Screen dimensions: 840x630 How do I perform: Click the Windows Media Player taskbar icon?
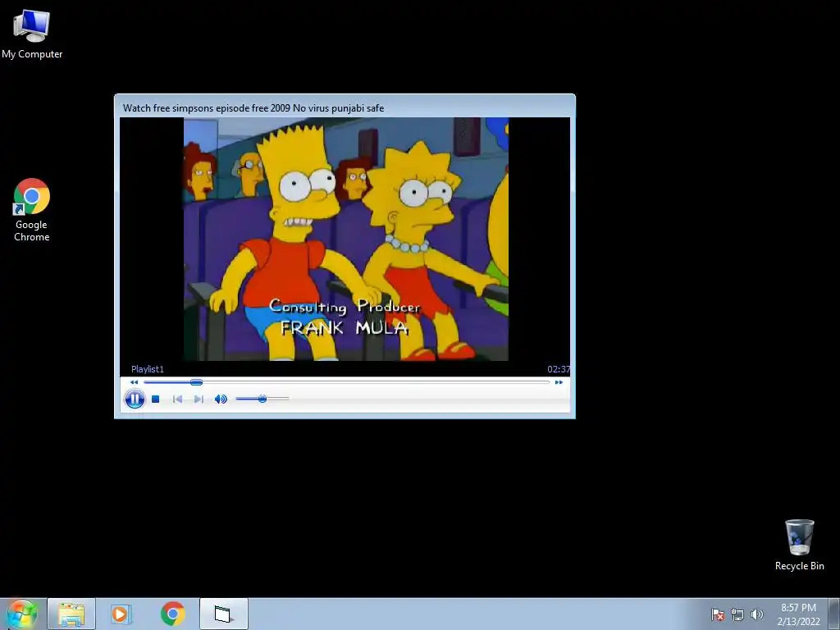point(121,614)
